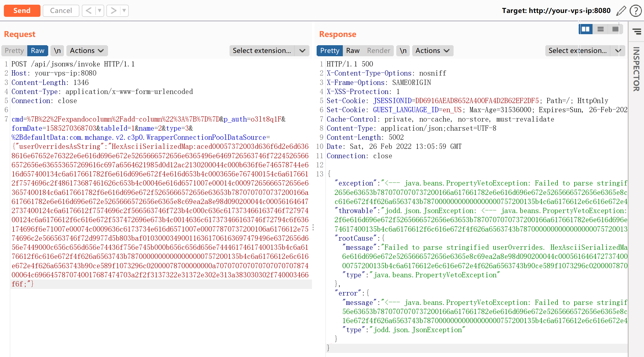This screenshot has height=357, width=644.
Task: Select side-by-side split layout icon
Action: [586, 29]
